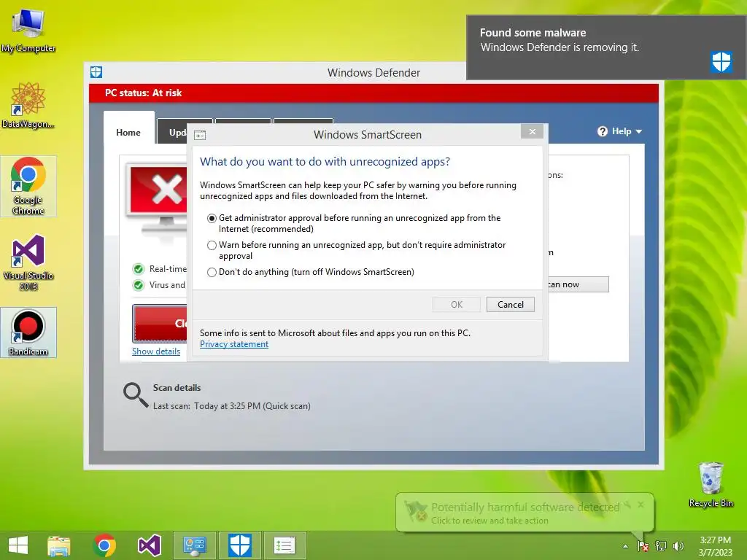The image size is (747, 560).
Task: Click OK in SmartScreen dialog
Action: coord(457,305)
